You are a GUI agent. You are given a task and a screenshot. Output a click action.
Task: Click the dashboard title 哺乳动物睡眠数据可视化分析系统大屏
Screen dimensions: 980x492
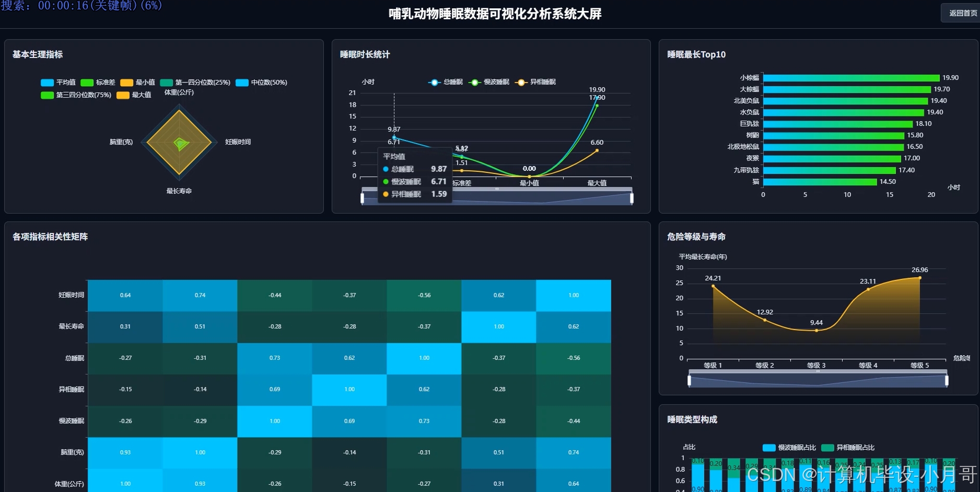[x=495, y=14]
